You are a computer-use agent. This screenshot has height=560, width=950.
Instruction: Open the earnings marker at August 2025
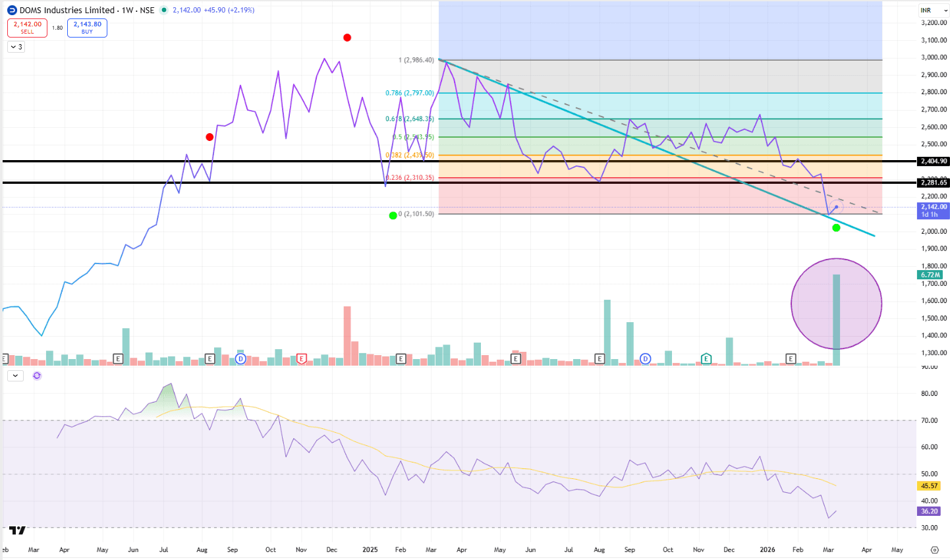tap(600, 358)
